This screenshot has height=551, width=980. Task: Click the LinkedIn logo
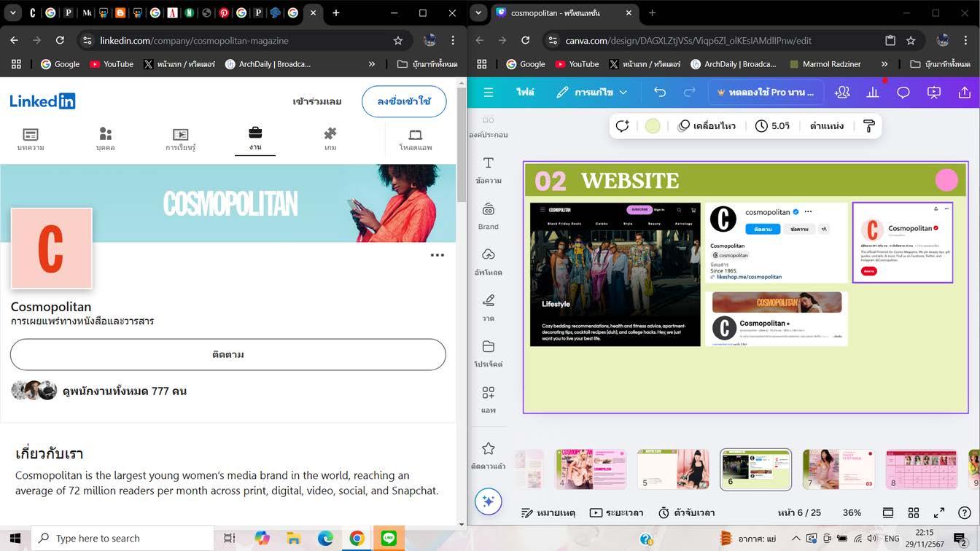[x=42, y=101]
